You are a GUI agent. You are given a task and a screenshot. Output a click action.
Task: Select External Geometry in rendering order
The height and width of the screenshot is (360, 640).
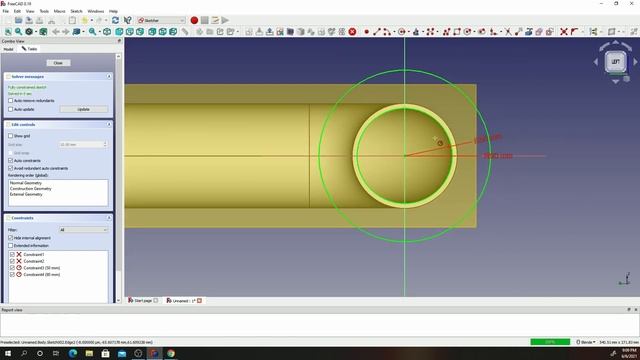pos(26,194)
